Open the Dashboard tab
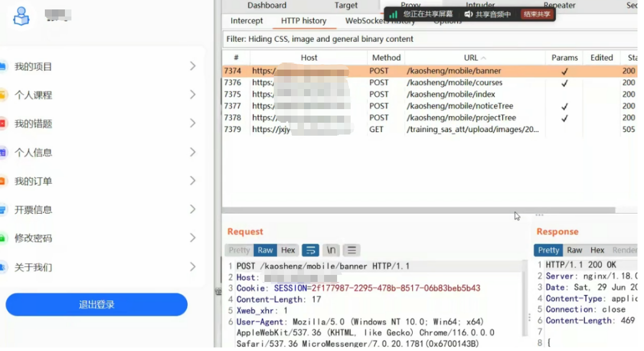 pos(267,5)
